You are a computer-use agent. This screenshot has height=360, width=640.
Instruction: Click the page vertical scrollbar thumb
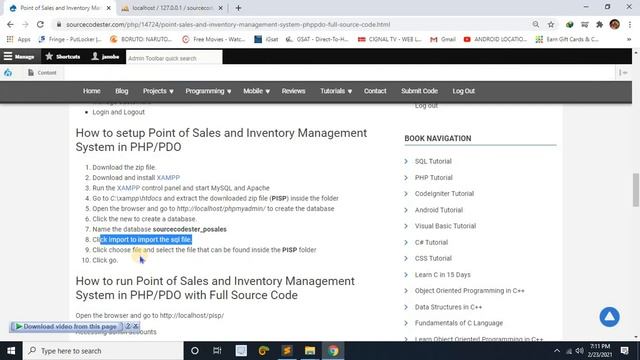(x=636, y=190)
